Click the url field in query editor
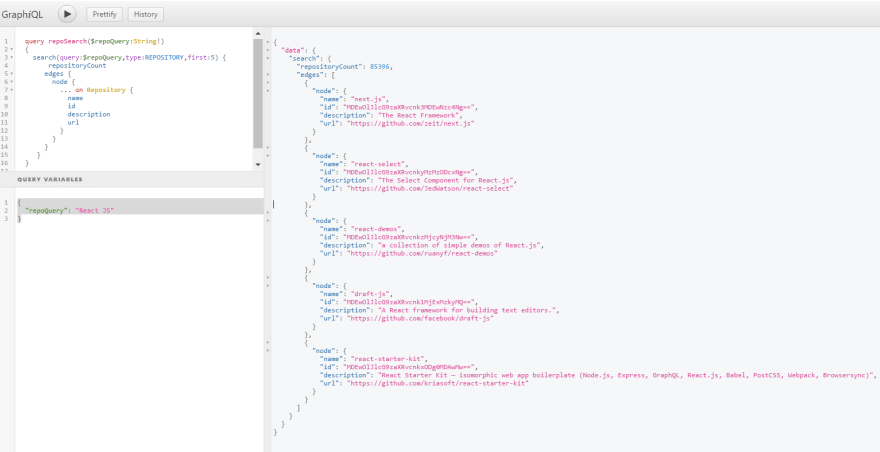Screen dimensions: 880x452 [x=73, y=122]
